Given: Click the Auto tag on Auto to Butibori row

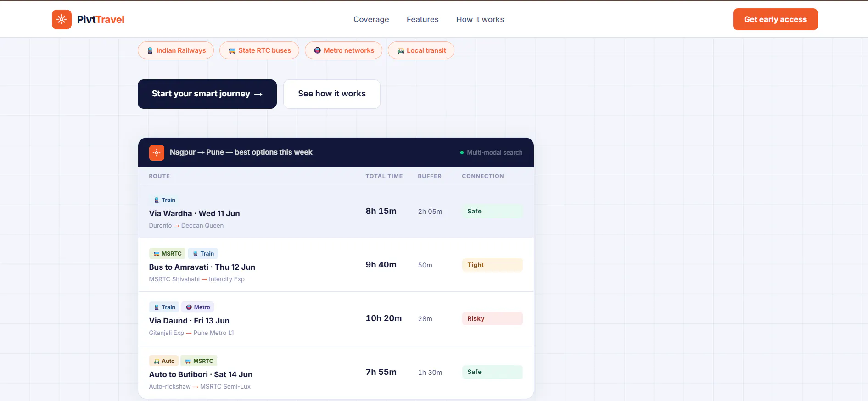Looking at the screenshot, I should [x=164, y=361].
